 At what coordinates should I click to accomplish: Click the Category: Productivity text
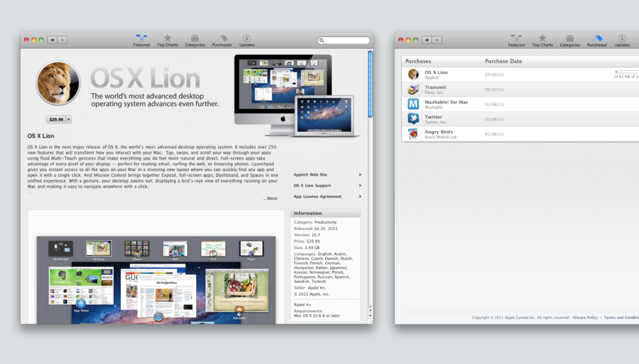click(x=316, y=222)
